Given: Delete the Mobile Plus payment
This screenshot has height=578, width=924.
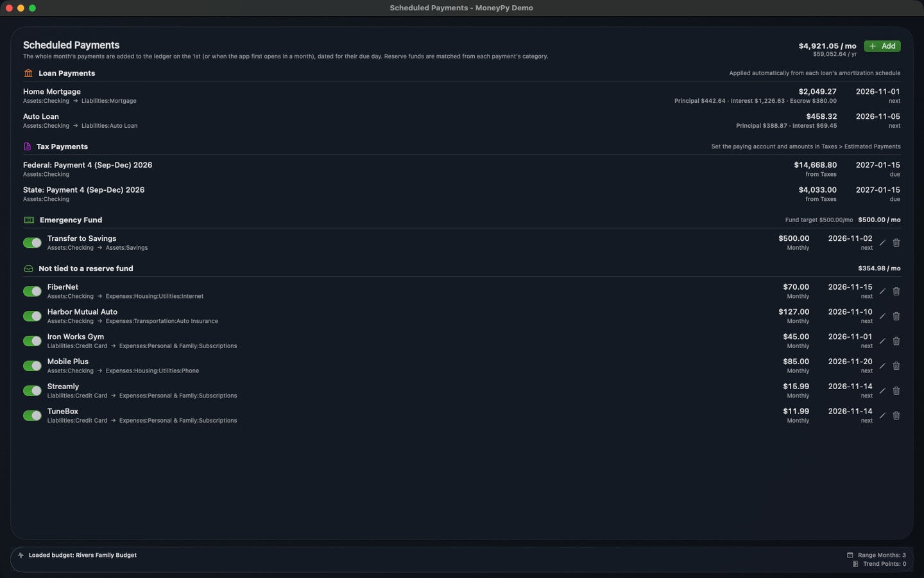Looking at the screenshot, I should [x=896, y=366].
